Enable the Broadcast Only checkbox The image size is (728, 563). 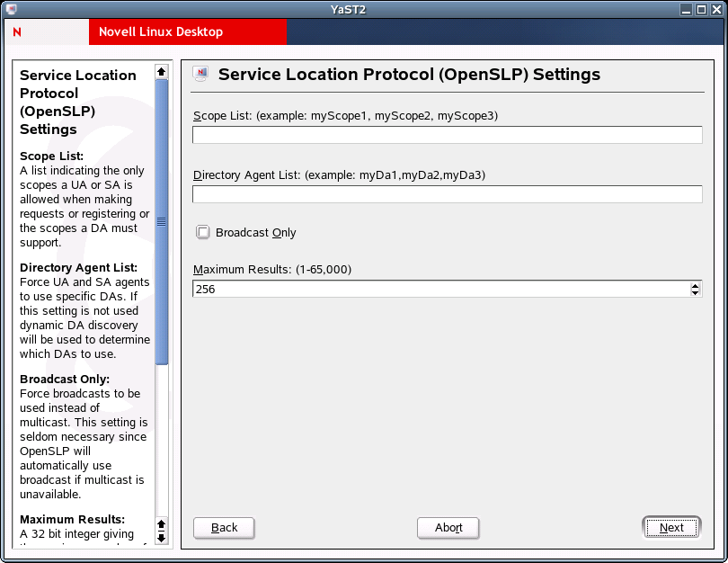203,232
